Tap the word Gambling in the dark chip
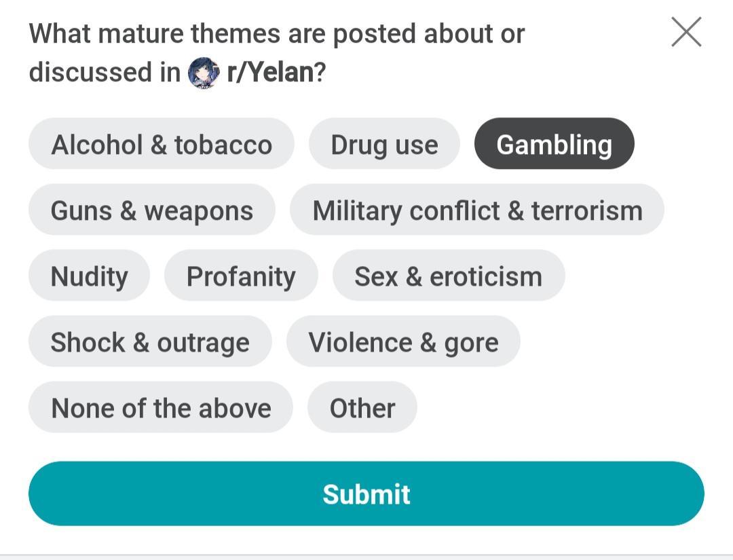Screen dimensions: 733x560 [554, 145]
